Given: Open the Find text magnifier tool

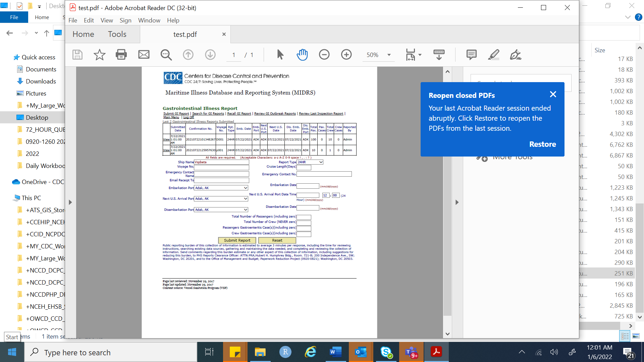Looking at the screenshot, I should [x=166, y=55].
